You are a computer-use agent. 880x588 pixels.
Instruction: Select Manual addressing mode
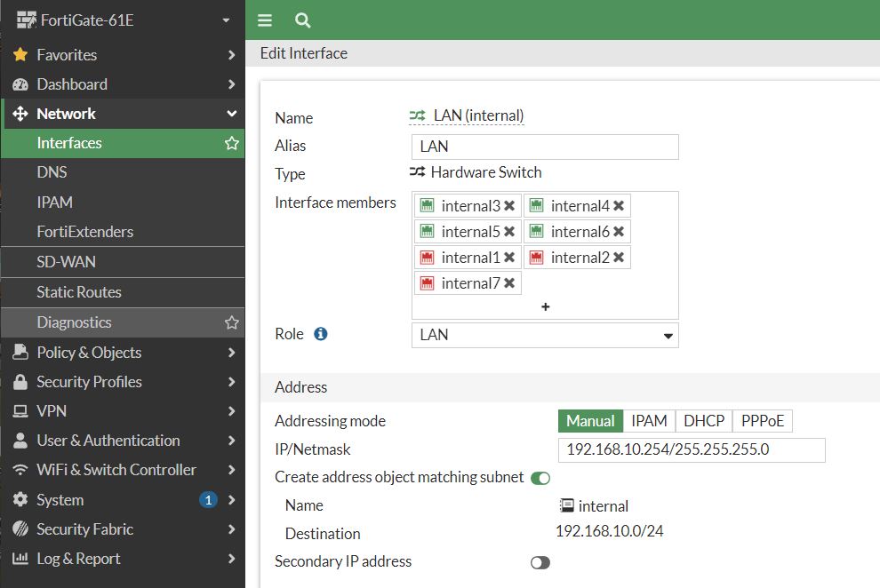590,421
